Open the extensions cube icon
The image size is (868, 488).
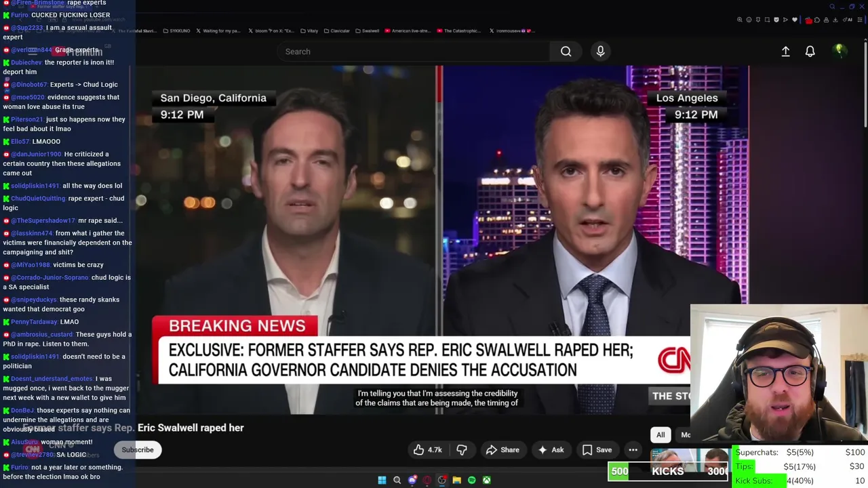(817, 20)
